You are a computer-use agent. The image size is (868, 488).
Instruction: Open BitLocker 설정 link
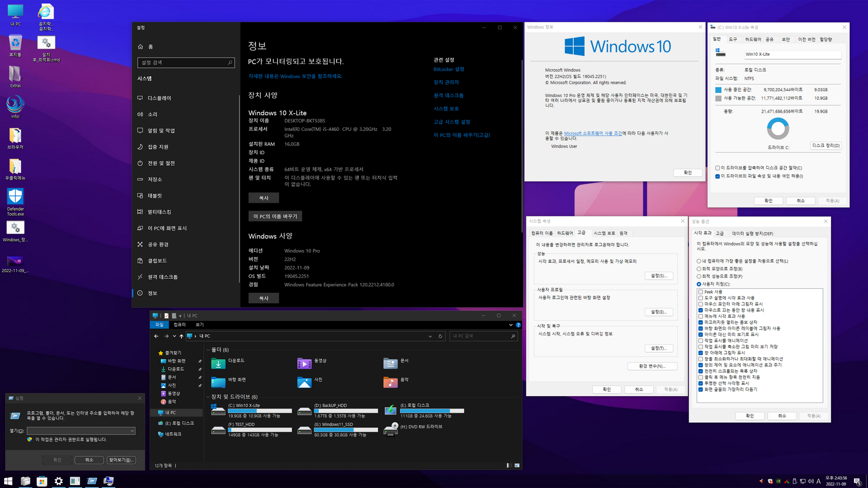tap(449, 69)
